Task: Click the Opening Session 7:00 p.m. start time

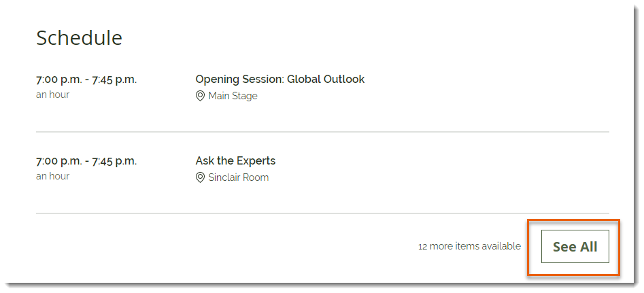Action: (58, 80)
